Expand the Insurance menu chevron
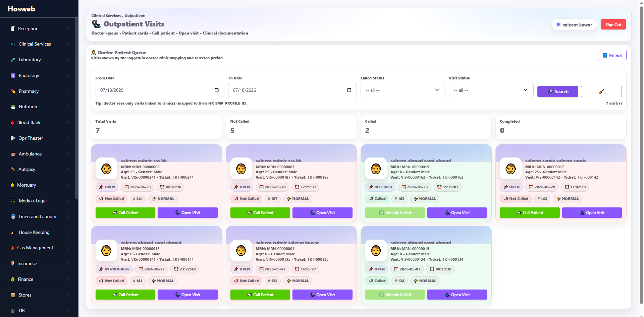The width and height of the screenshot is (644, 317). [x=67, y=263]
